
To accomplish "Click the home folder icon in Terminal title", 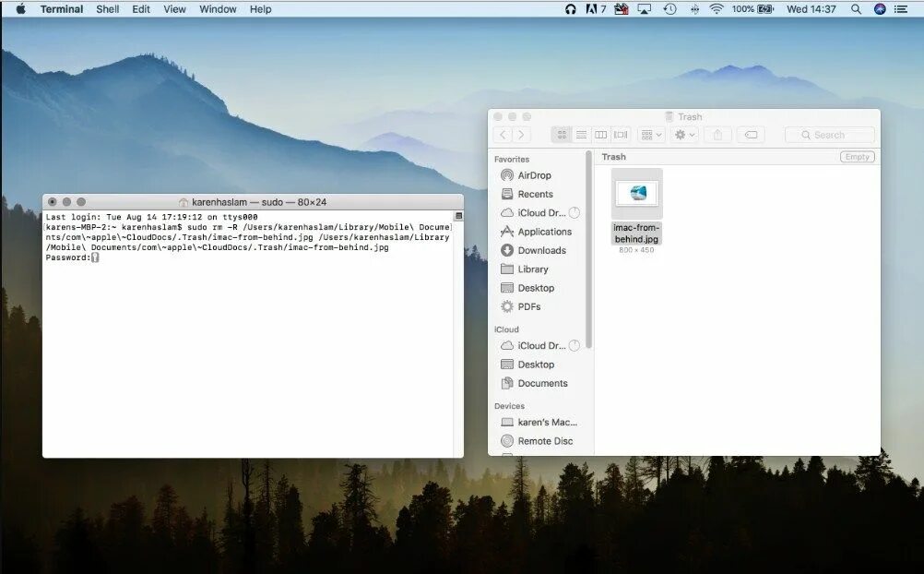I will 184,202.
